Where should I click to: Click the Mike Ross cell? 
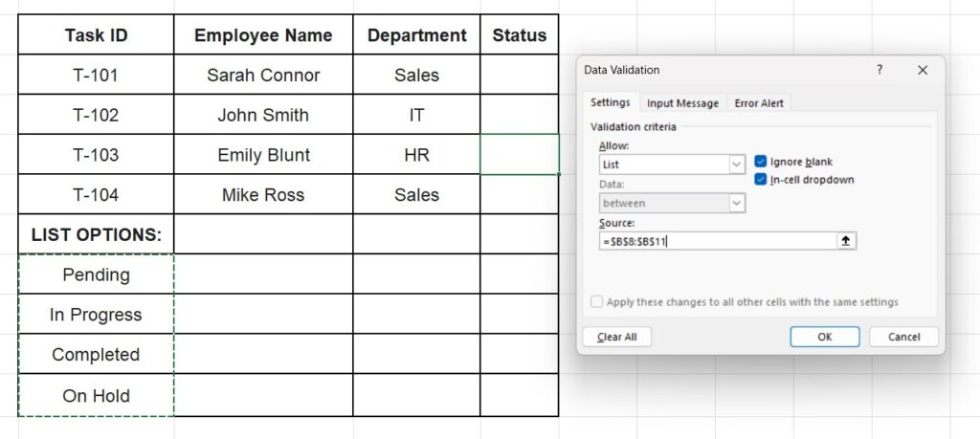click(x=263, y=195)
